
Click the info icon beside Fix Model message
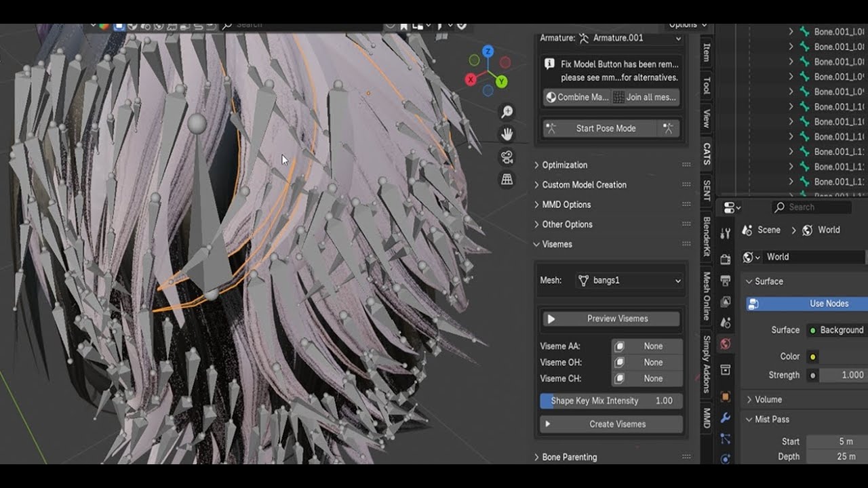tap(550, 64)
